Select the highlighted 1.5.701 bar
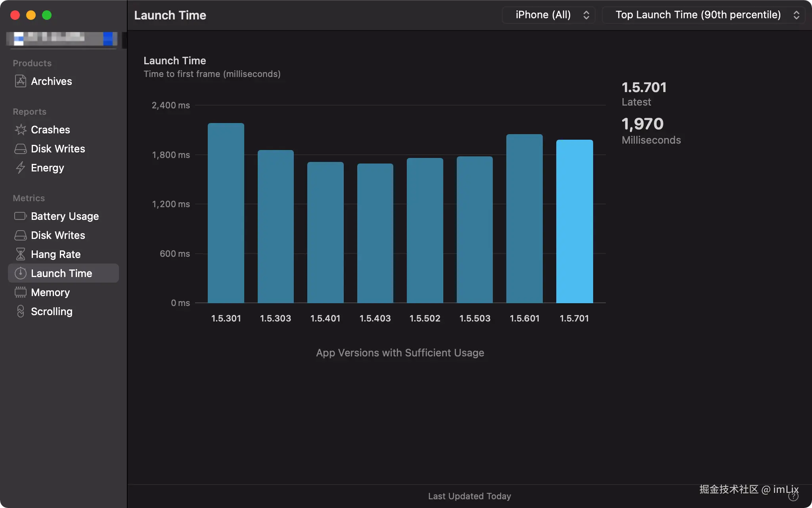Screen dimensions: 812x508 point(574,221)
